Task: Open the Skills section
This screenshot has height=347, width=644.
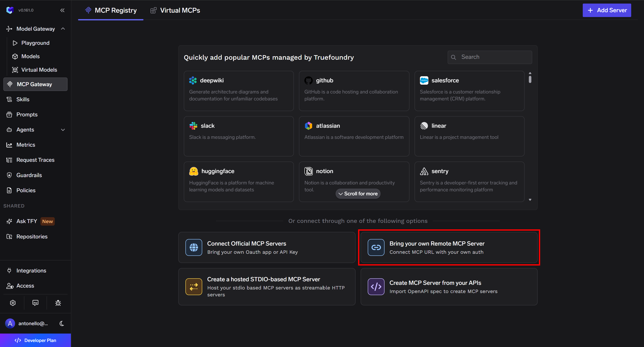Action: coord(23,99)
